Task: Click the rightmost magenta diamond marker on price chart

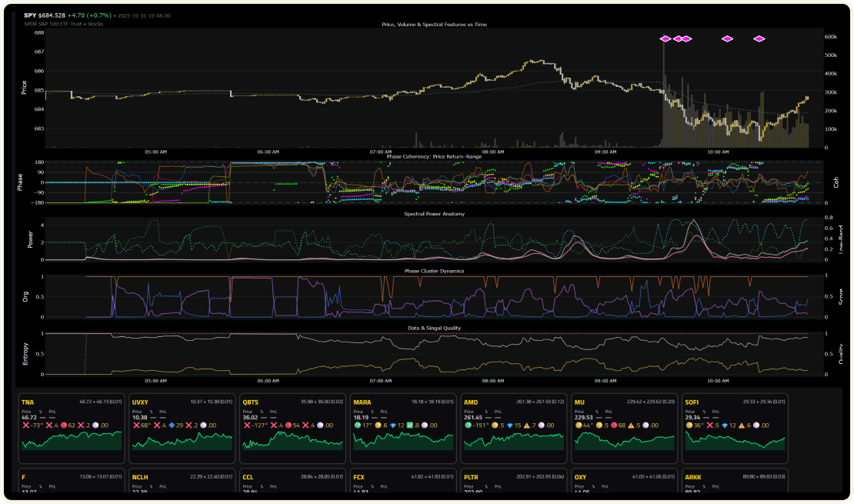Action: pos(759,38)
